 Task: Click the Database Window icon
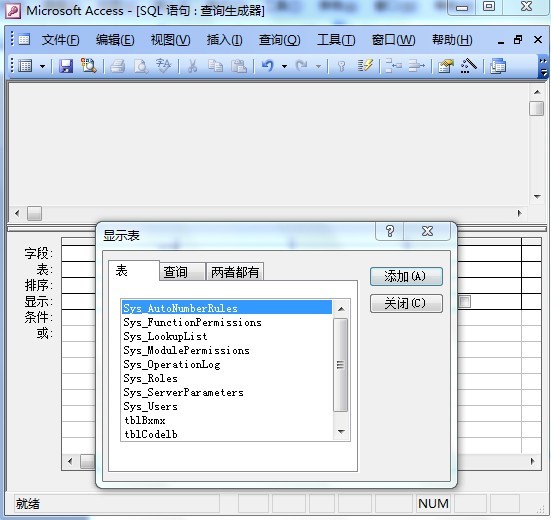tap(498, 66)
